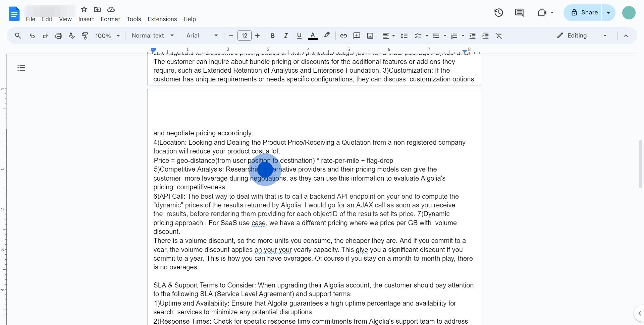The image size is (644, 325).
Task: Toggle underline formatting
Action: click(299, 36)
